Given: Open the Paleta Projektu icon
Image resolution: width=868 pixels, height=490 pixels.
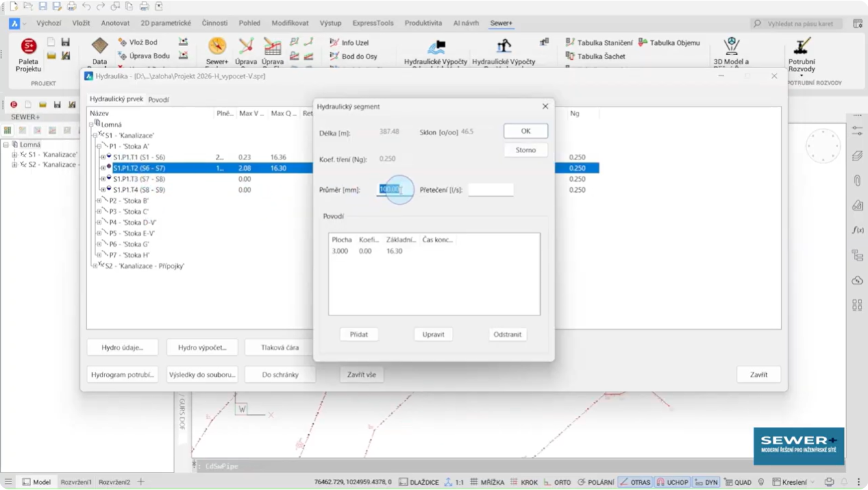Looking at the screenshot, I should pos(28,47).
